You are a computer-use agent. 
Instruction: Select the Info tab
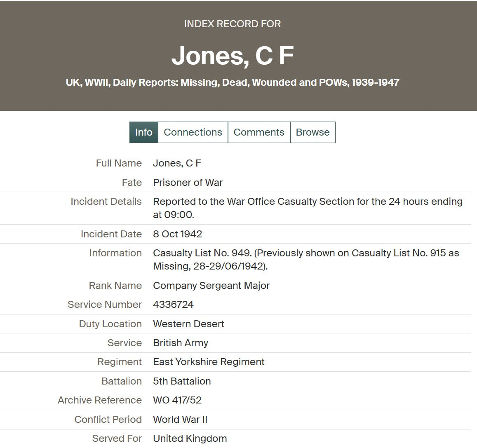point(143,132)
